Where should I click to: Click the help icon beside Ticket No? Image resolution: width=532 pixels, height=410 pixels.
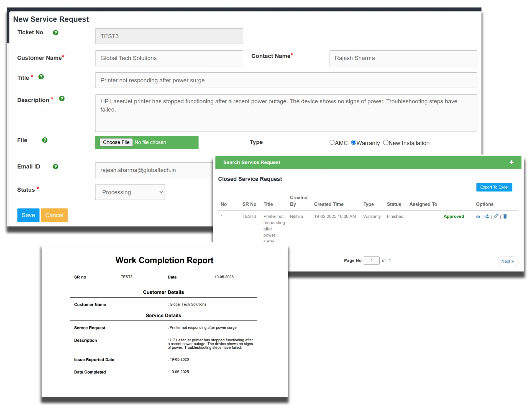click(55, 33)
